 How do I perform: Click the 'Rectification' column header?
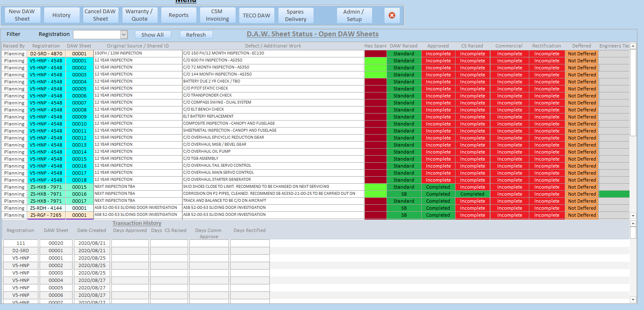(x=547, y=46)
